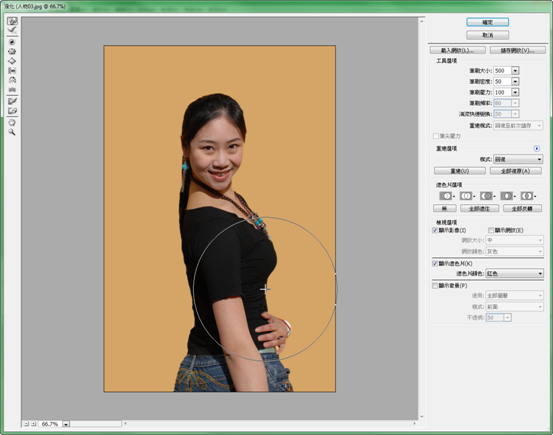Select the Freeze Mask tool
The height and width of the screenshot is (435, 553).
[x=12, y=101]
